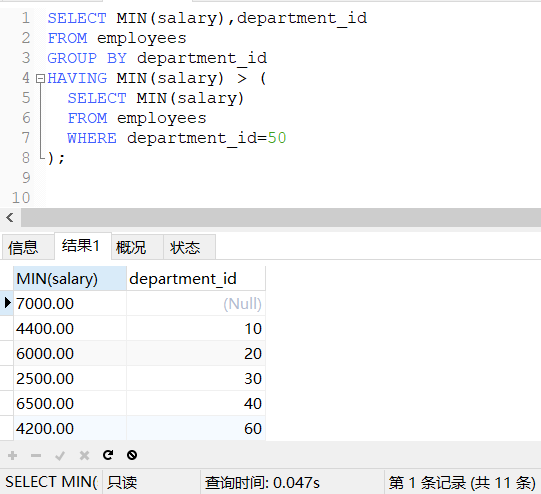Select the current row indicator arrow

coord(7,303)
